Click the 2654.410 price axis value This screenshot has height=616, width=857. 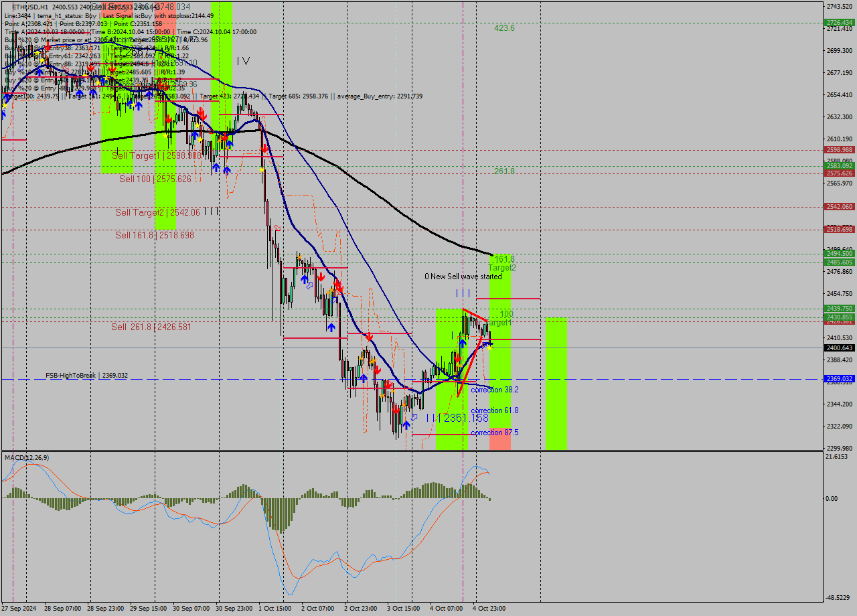(x=840, y=94)
